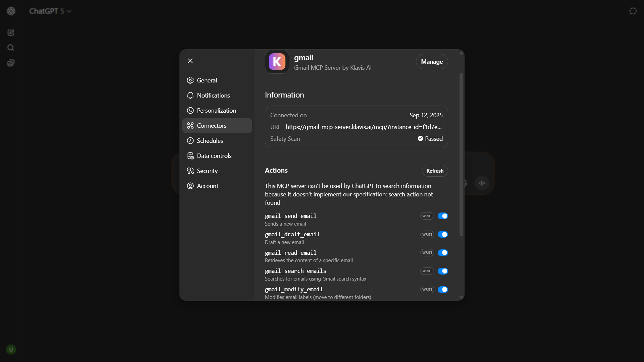Viewport: 644px width, 362px height.
Task: Open the General settings tab
Action: 217,80
